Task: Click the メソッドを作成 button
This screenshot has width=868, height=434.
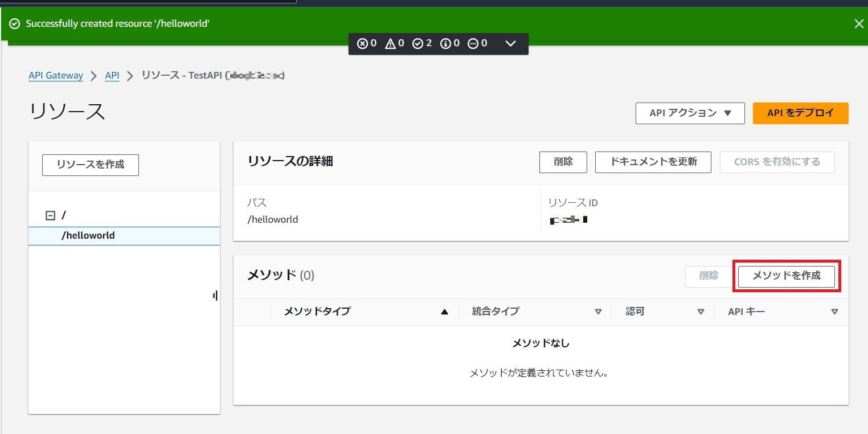Action: 787,276
